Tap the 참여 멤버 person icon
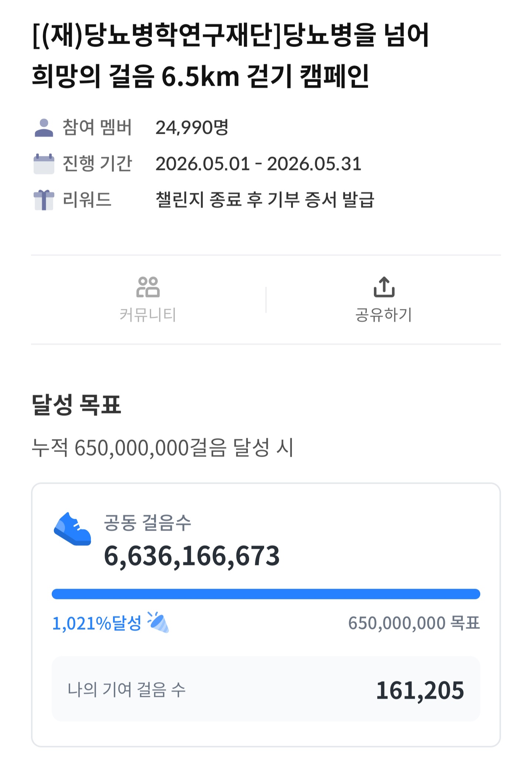Viewport: 532px width, 763px height. [44, 128]
